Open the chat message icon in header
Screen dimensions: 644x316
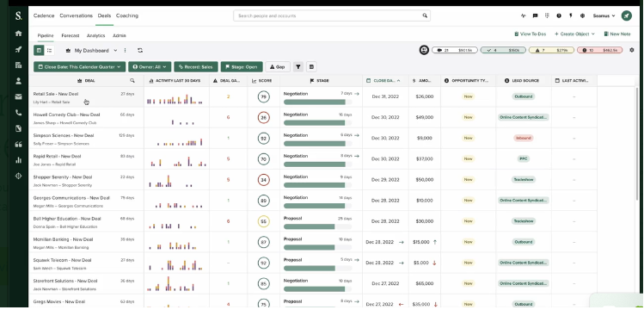tap(535, 15)
